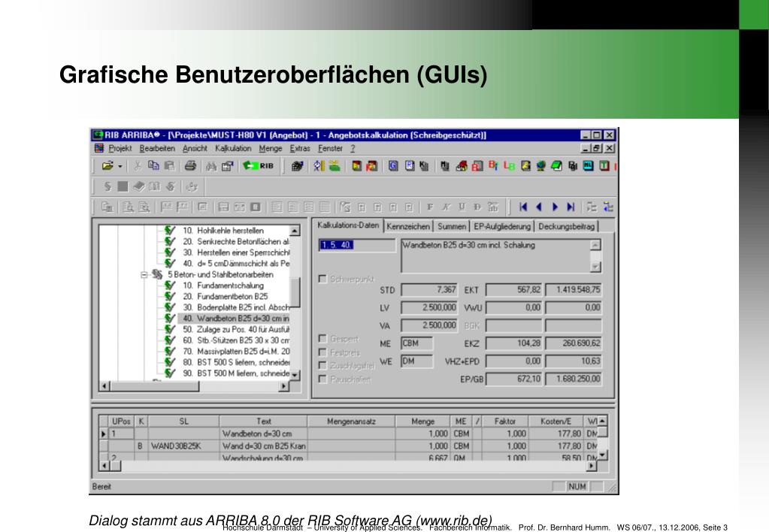The height and width of the screenshot is (532, 769).
Task: Click the blue G icon in toolbar
Action: click(x=393, y=166)
